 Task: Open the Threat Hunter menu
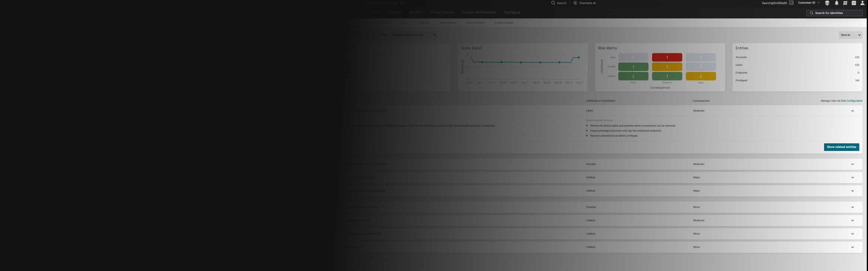coord(442,12)
